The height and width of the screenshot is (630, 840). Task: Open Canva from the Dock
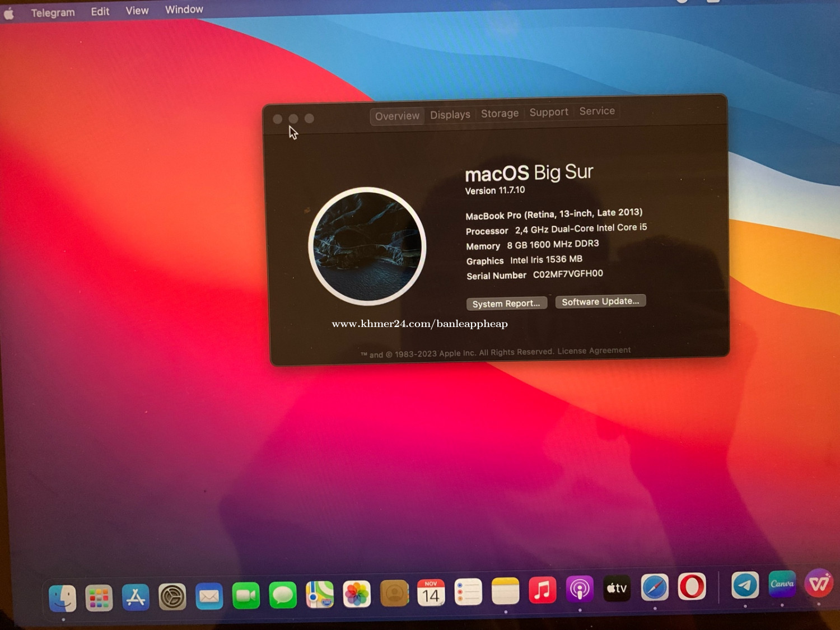(x=782, y=585)
